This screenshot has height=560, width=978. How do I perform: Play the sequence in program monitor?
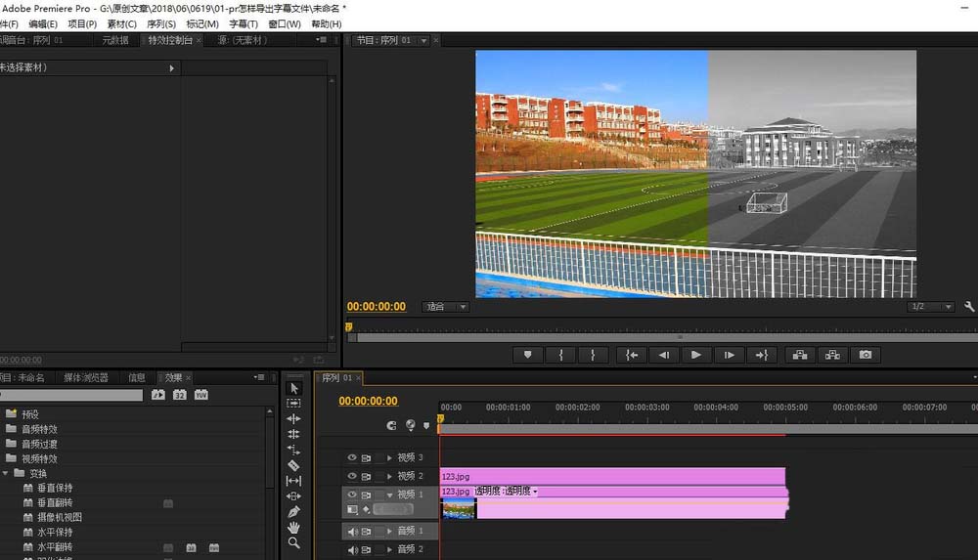pos(696,355)
